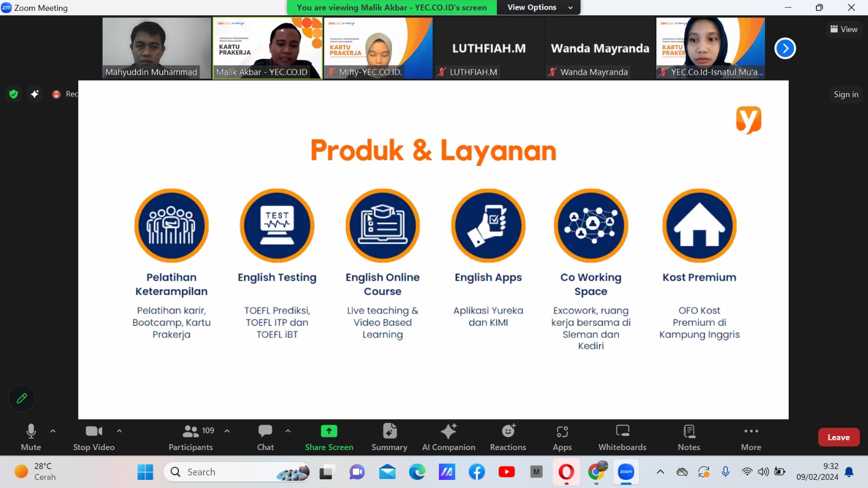The image size is (868, 488).
Task: Expand audio options arrow next to Mute
Action: (53, 431)
